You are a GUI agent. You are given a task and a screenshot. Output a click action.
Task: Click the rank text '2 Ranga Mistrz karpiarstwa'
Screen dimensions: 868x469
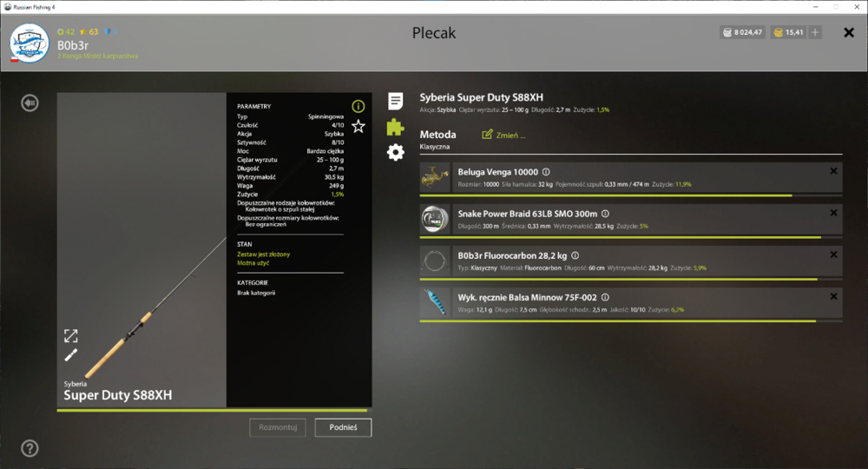[97, 56]
